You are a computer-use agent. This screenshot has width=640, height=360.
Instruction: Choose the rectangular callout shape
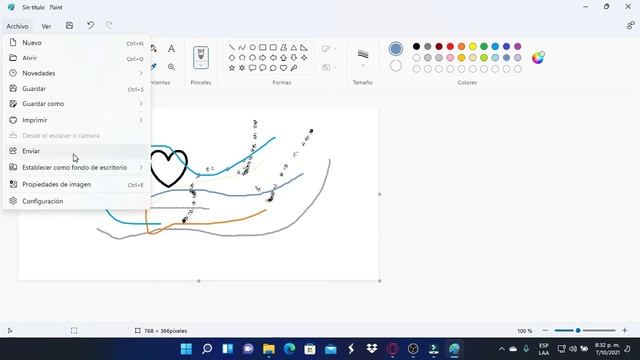click(x=252, y=68)
